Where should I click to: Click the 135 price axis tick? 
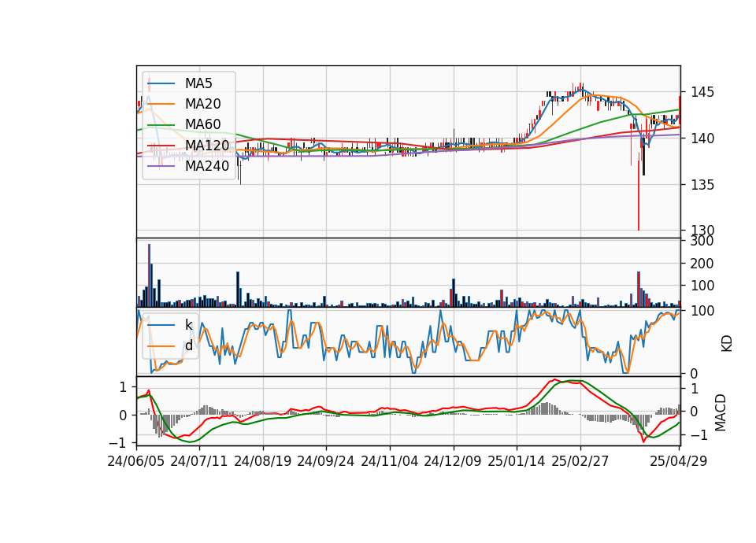click(x=702, y=184)
